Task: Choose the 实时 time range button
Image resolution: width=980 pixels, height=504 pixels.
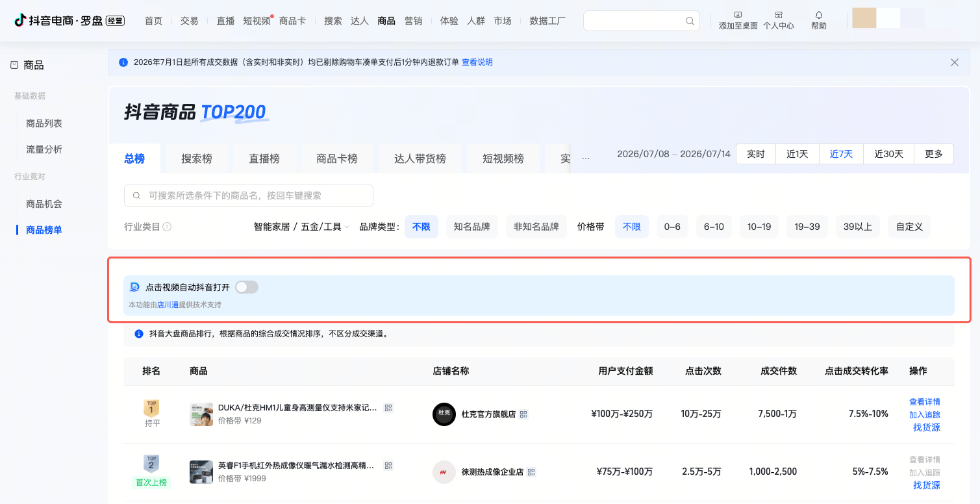Action: tap(756, 154)
